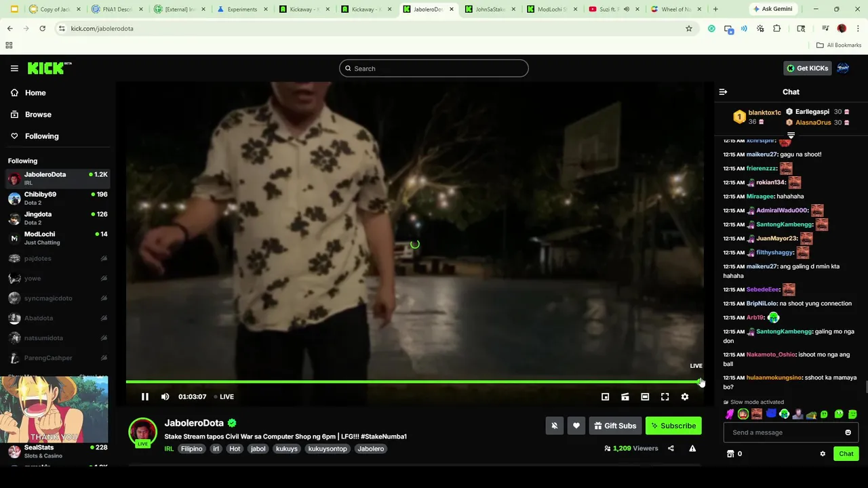
Task: Click the Get KICKs button
Action: 807,68
